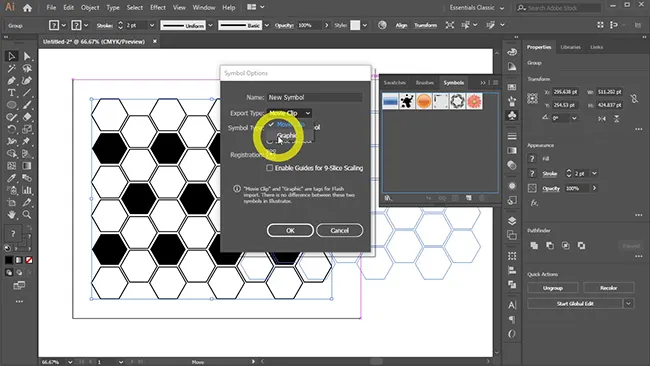Switch to the Swatches tab
This screenshot has height=366, width=650.
click(394, 82)
